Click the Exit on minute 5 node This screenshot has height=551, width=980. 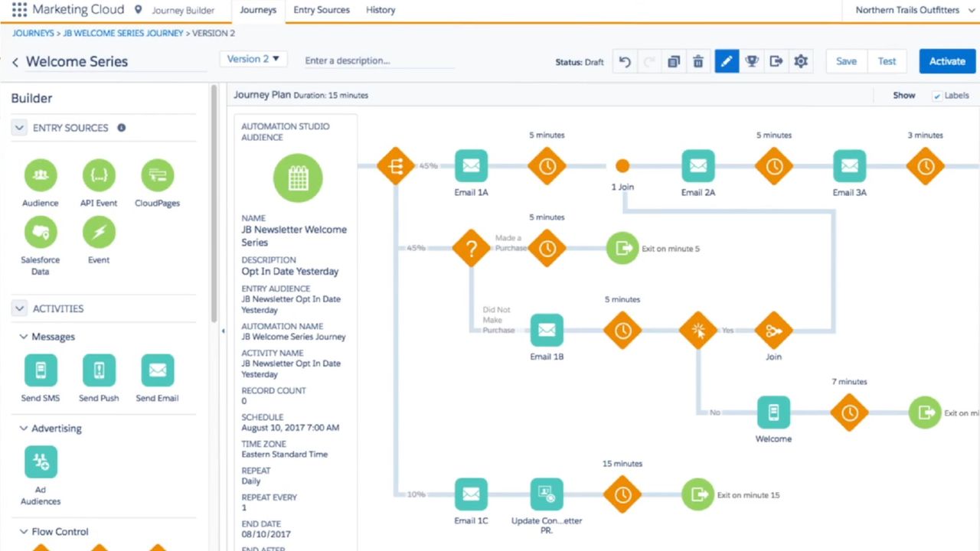[x=622, y=248]
